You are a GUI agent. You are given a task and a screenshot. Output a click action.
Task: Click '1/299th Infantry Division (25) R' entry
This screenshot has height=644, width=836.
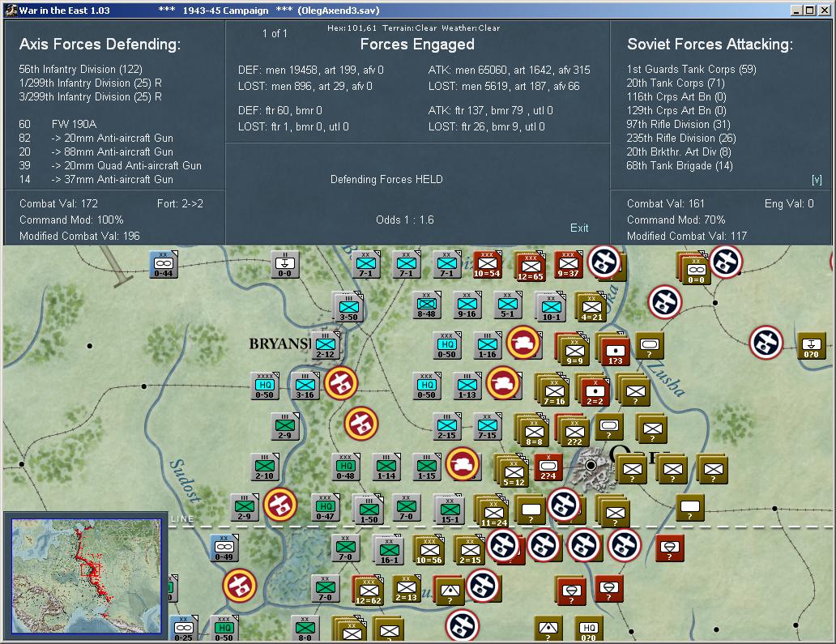(x=90, y=83)
